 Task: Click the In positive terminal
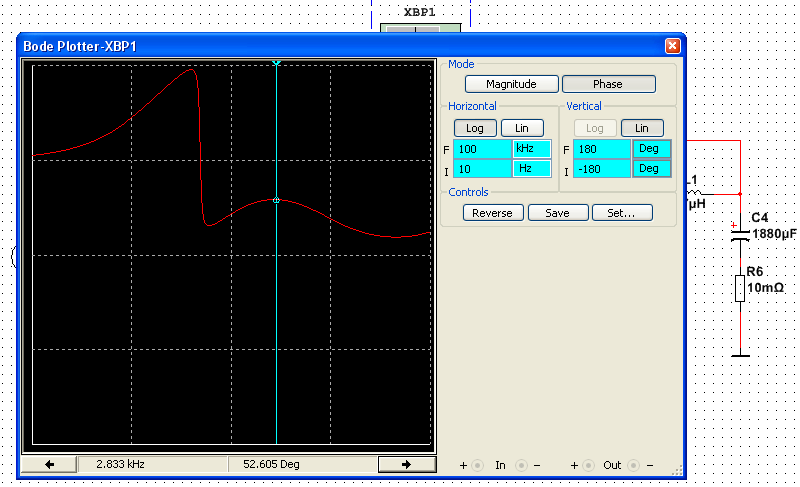click(x=478, y=465)
